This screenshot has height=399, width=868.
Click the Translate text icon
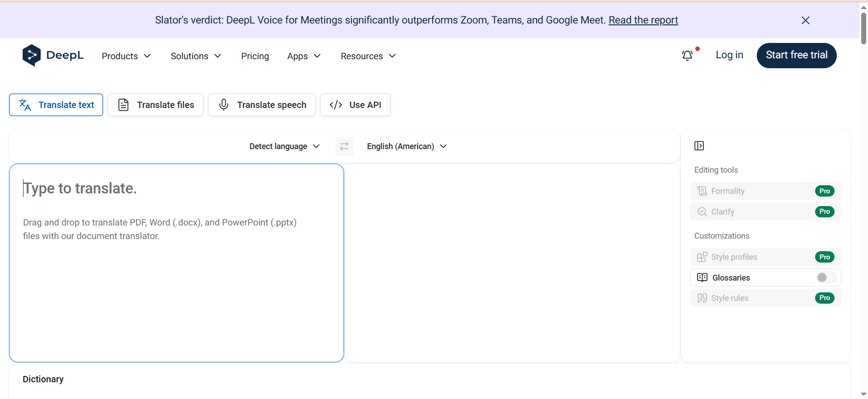pyautogui.click(x=25, y=105)
